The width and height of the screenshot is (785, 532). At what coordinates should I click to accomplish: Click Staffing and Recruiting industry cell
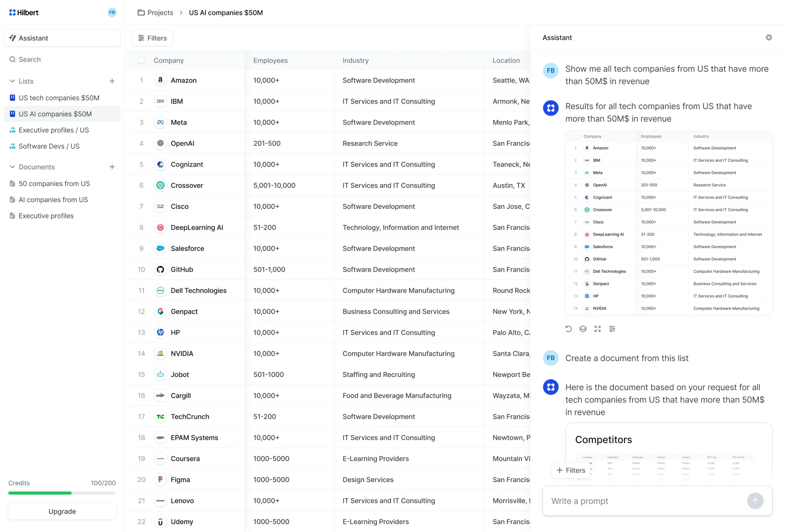(x=379, y=375)
